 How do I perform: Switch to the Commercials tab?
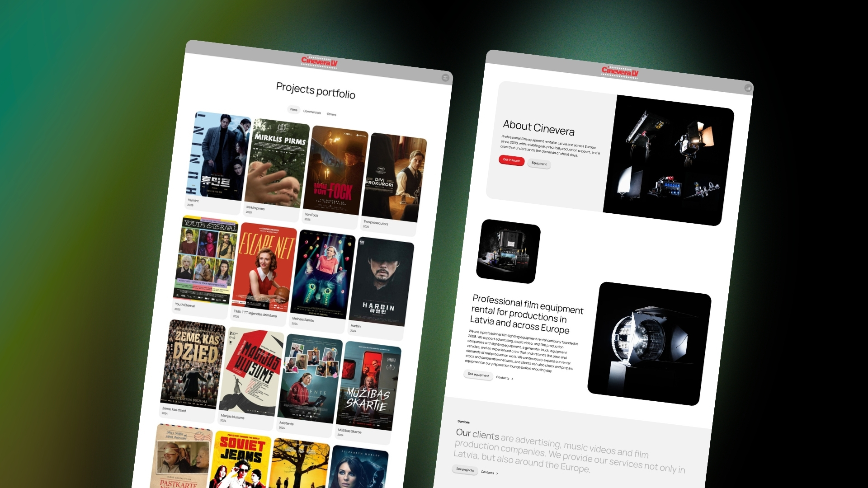tap(312, 112)
